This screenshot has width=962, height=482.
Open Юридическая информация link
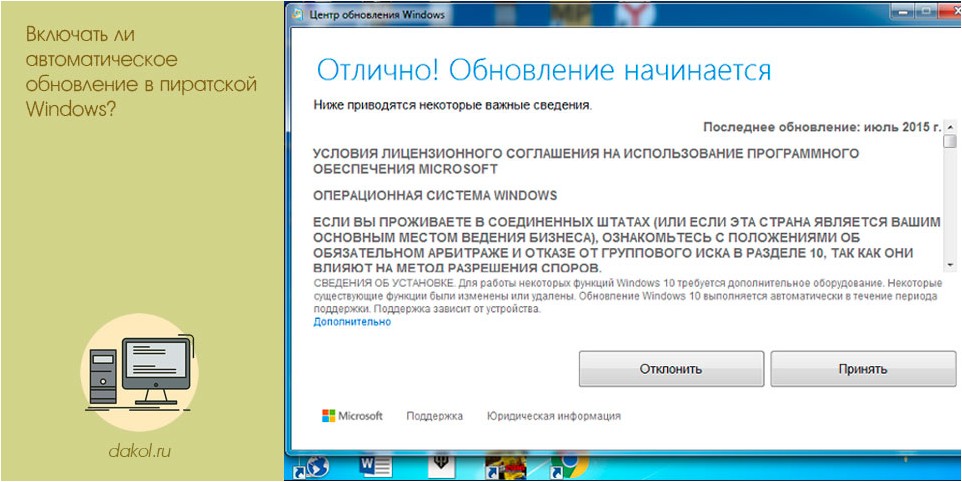coord(554,416)
